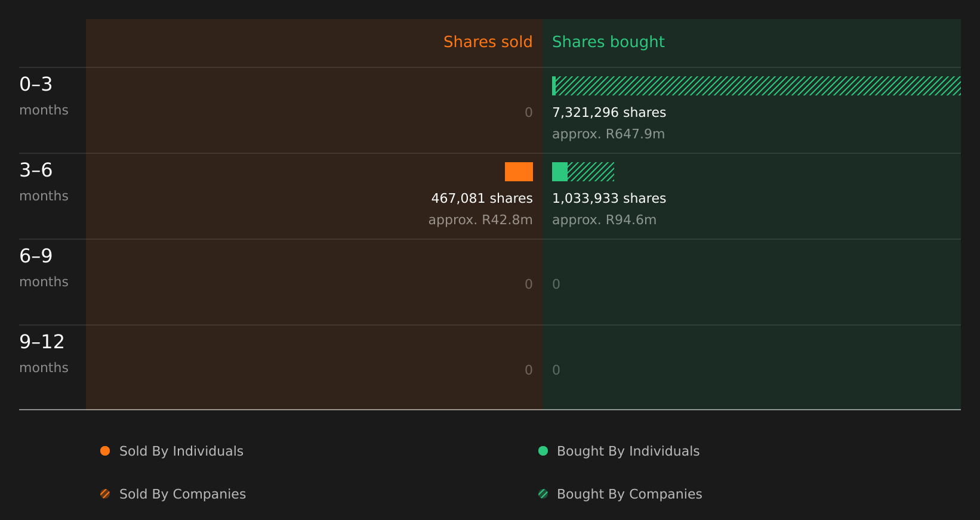Click the Sold By Individuals legend dot
Screen dimensions: 980x520
pyautogui.click(x=105, y=451)
